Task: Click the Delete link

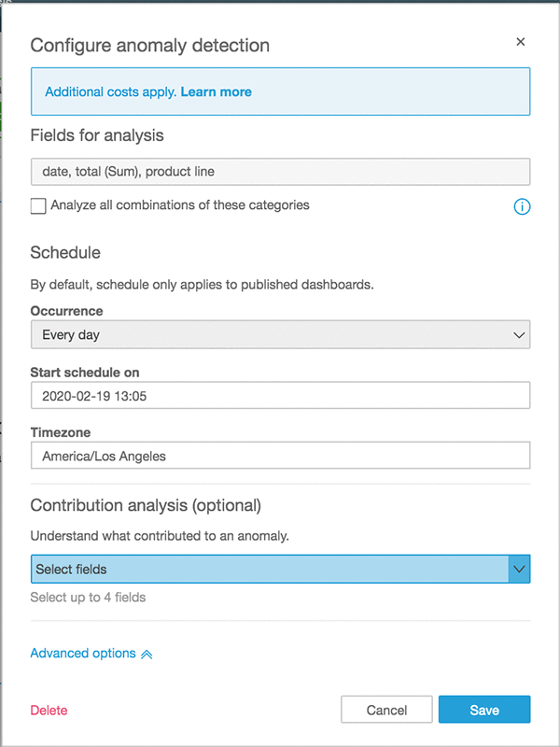Action: pos(49,711)
